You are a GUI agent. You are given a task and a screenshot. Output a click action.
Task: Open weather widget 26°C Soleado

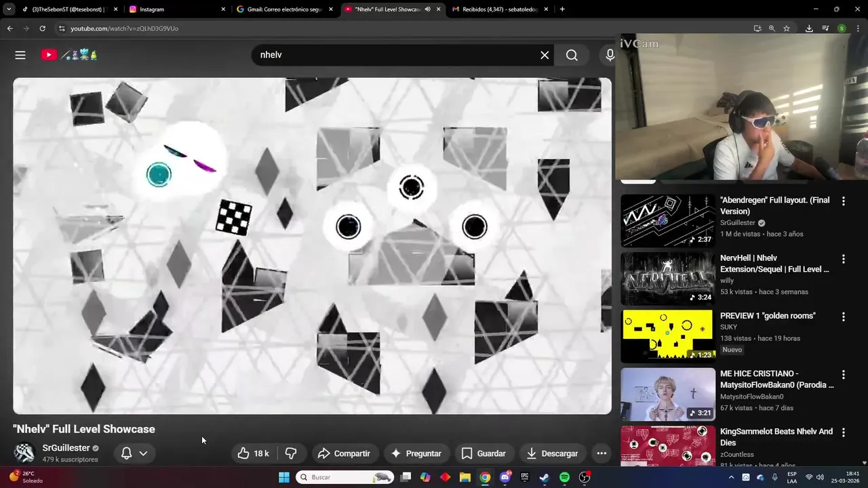click(x=25, y=477)
